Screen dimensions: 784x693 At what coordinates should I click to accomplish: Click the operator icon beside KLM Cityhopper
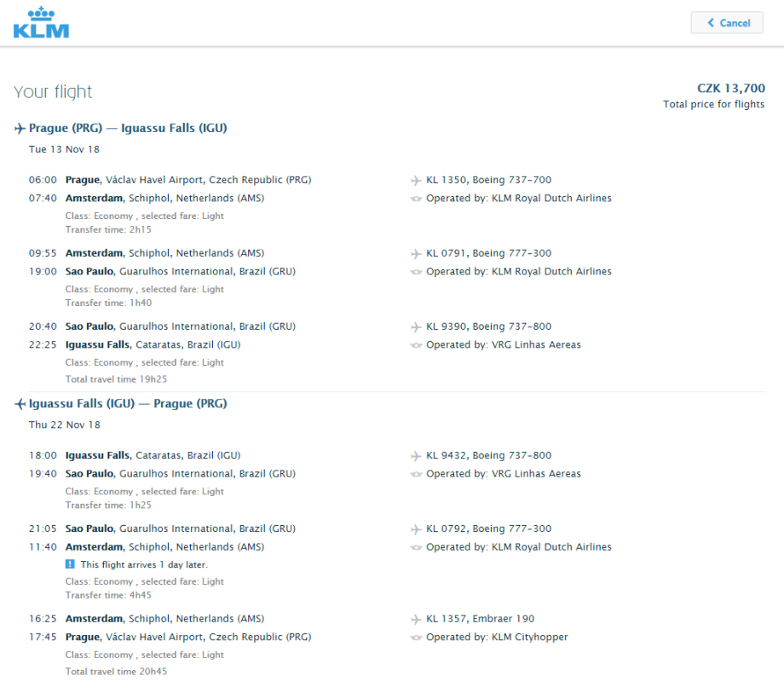[416, 638]
